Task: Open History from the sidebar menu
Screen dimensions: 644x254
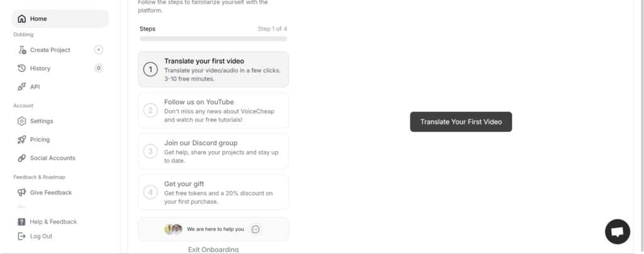Action: coord(40,69)
